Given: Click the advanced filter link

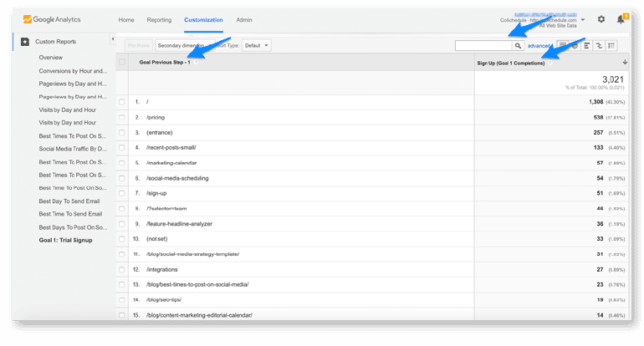Looking at the screenshot, I should pos(539,46).
